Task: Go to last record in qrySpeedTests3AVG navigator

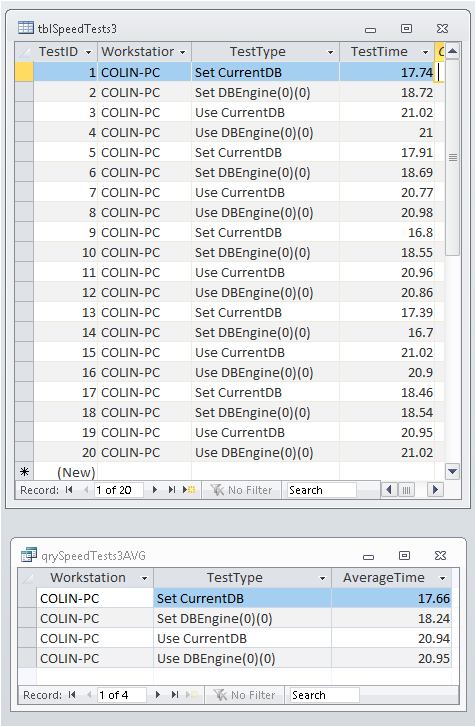Action: pyautogui.click(x=175, y=695)
